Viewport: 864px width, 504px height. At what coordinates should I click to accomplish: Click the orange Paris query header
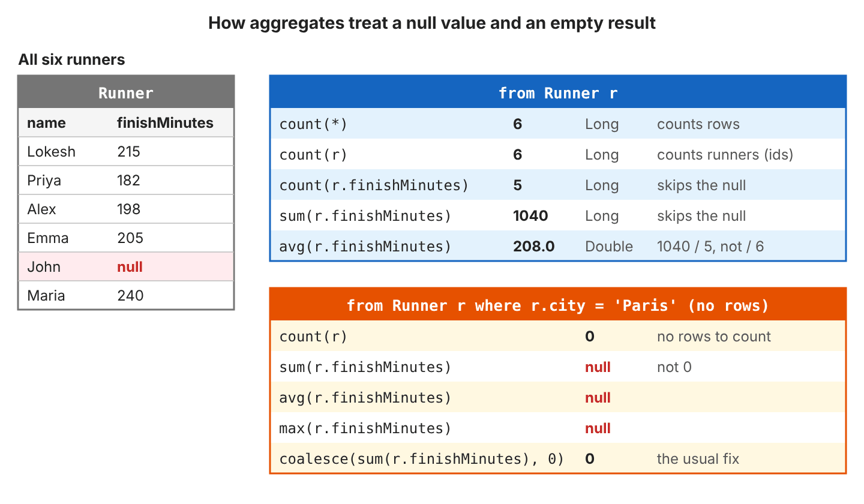pos(558,305)
